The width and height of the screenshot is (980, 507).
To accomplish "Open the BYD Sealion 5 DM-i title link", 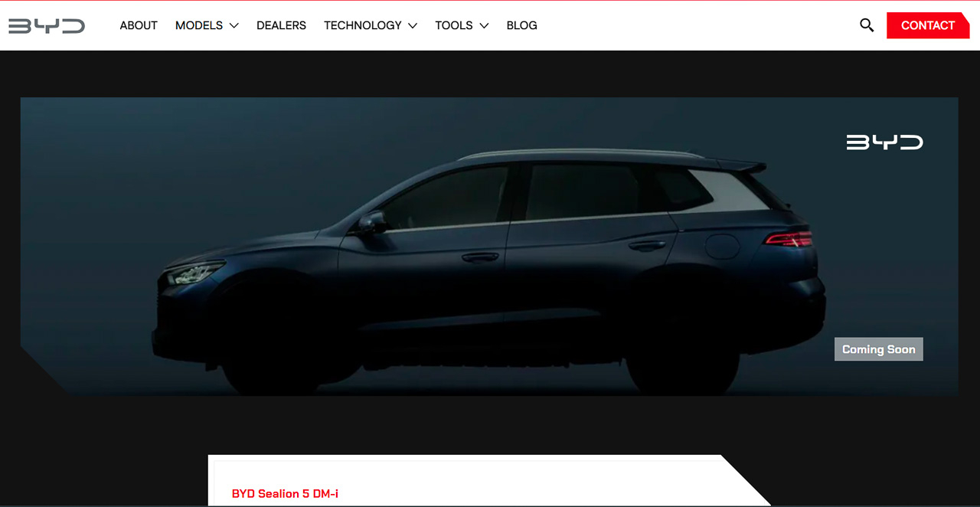I will click(285, 493).
